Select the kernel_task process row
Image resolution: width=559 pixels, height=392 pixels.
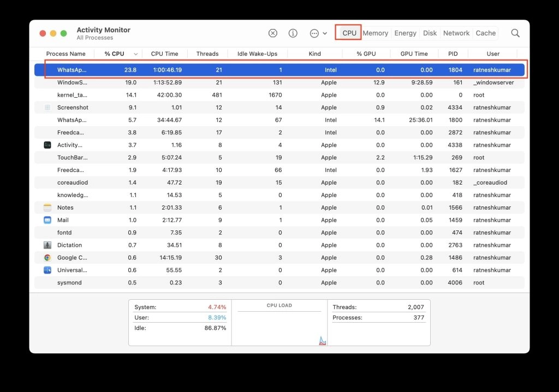pyautogui.click(x=279, y=95)
